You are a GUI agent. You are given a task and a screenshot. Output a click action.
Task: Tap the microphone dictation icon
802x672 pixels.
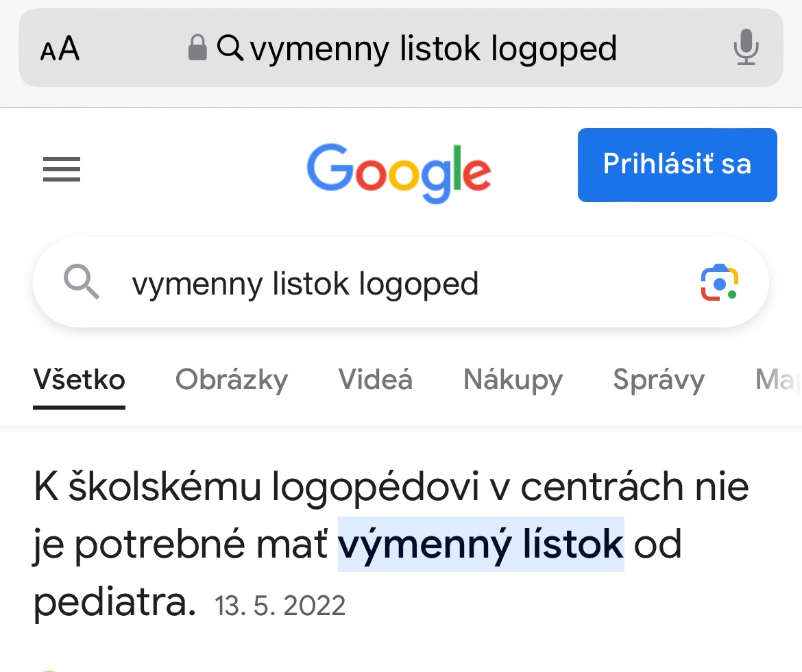click(746, 48)
